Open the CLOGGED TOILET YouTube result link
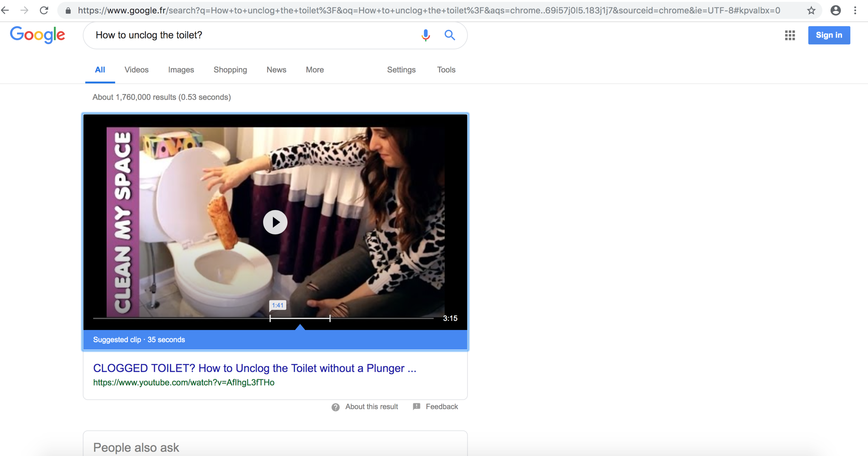 click(x=254, y=368)
